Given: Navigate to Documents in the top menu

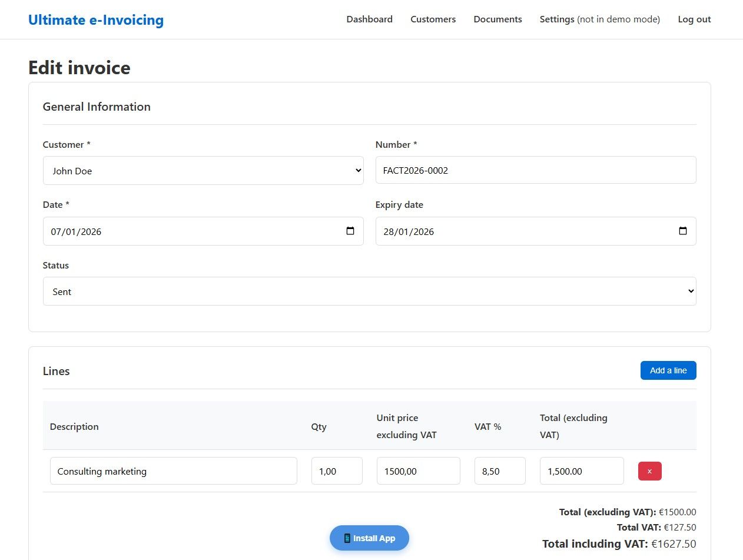Looking at the screenshot, I should [497, 19].
